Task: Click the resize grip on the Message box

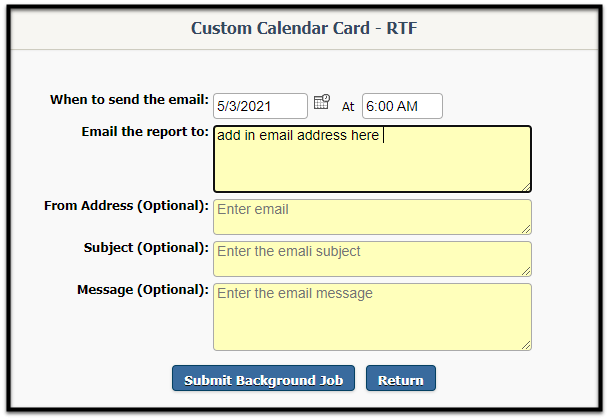Action: (x=526, y=345)
